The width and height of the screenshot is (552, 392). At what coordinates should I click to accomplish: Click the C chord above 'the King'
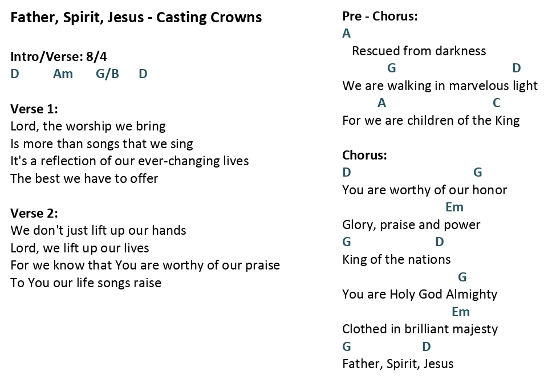click(496, 103)
